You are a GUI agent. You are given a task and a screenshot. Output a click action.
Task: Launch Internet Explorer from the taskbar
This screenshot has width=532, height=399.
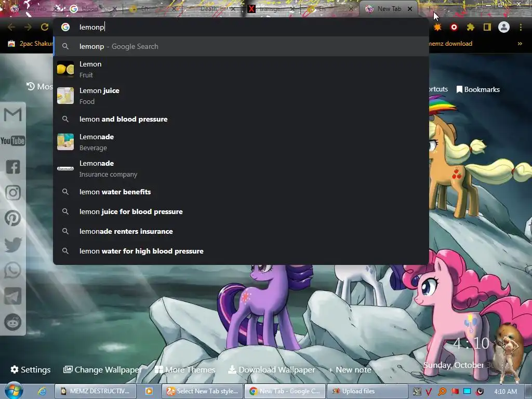click(x=42, y=391)
